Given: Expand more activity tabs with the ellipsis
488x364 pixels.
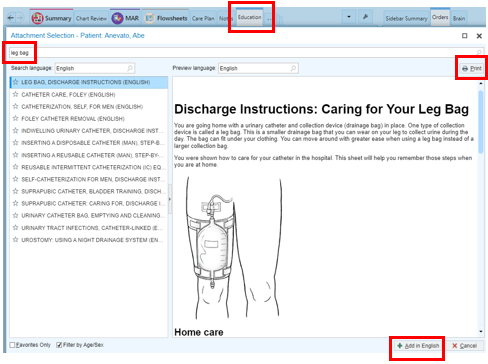Looking at the screenshot, I should point(269,19).
